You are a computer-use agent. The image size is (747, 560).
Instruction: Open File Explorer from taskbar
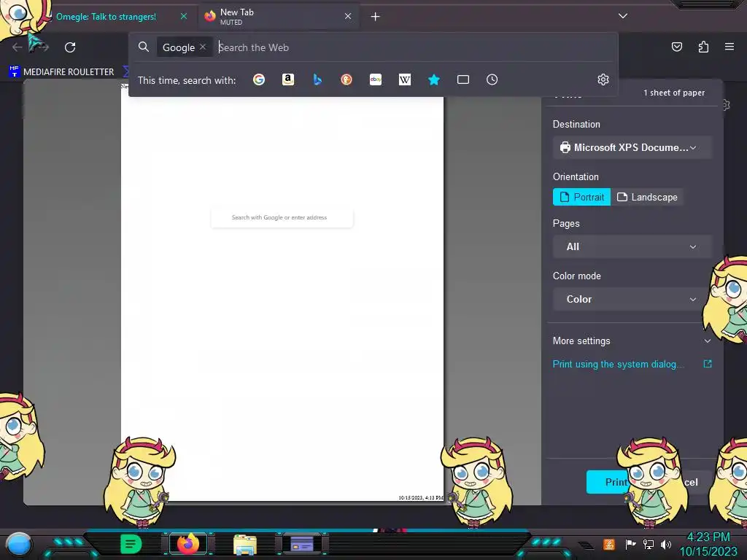[245, 544]
